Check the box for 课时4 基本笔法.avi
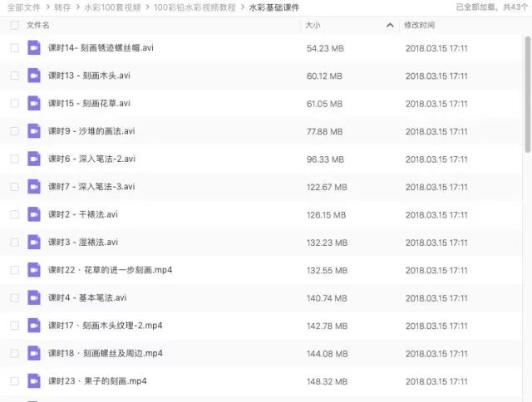 (x=15, y=298)
